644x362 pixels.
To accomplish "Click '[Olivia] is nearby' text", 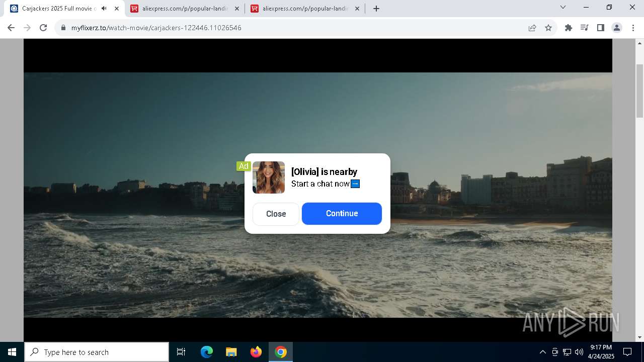I will tap(324, 172).
